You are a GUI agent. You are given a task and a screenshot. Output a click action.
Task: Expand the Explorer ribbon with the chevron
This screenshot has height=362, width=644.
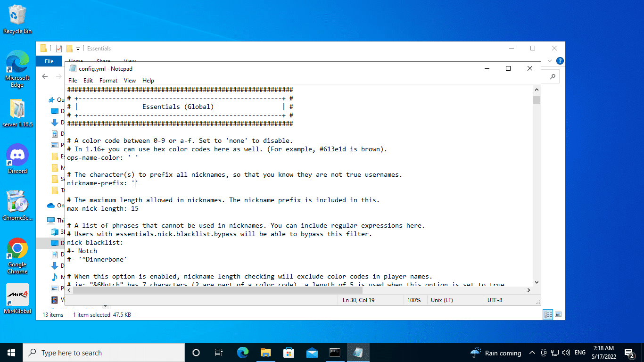pyautogui.click(x=550, y=61)
